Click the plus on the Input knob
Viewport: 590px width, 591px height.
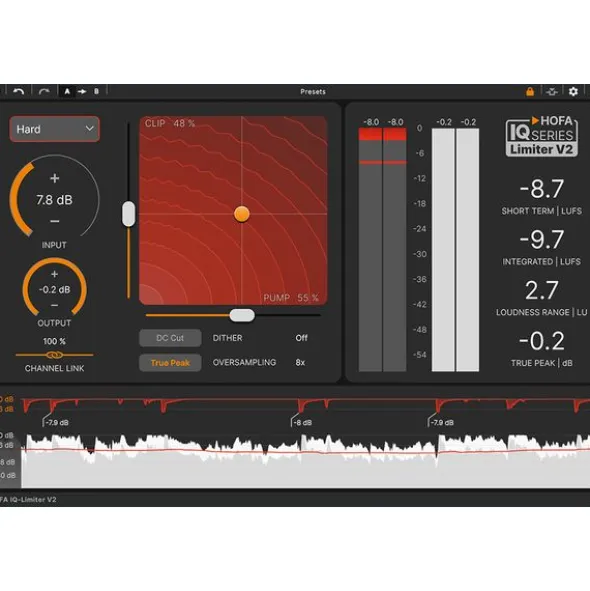tap(55, 178)
